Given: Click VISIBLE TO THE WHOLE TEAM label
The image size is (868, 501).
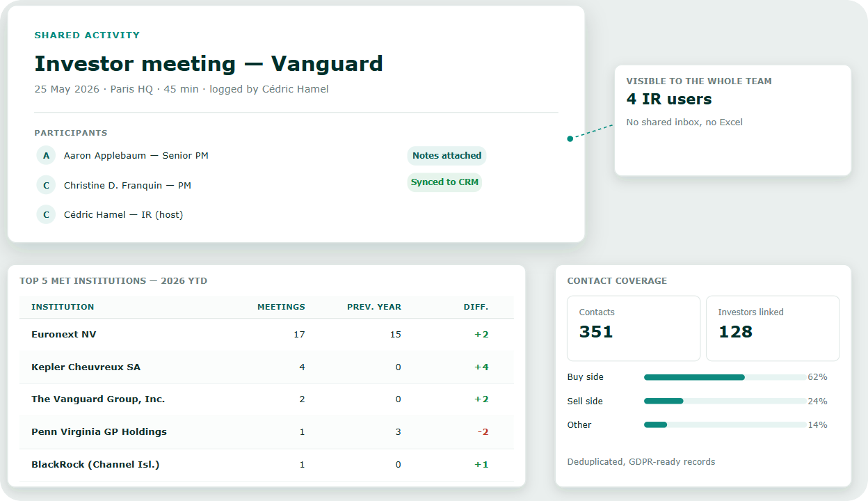Looking at the screenshot, I should pos(699,81).
